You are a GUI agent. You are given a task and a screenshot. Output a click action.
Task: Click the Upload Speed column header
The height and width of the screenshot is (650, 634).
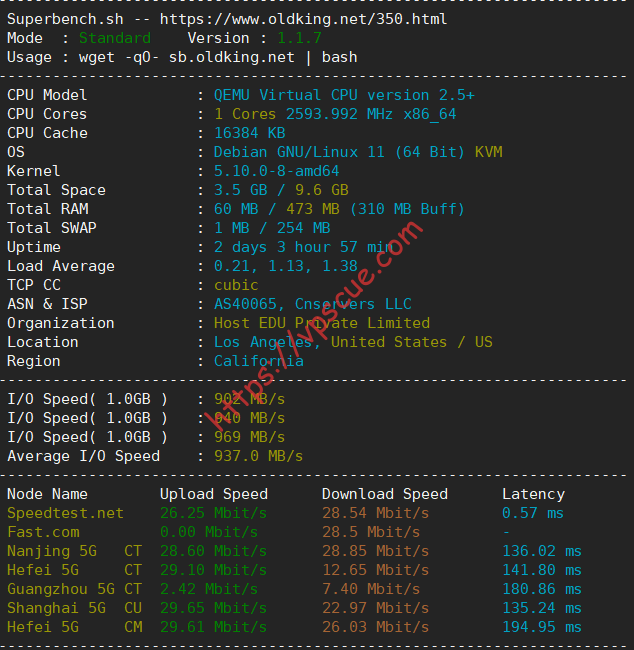[214, 494]
